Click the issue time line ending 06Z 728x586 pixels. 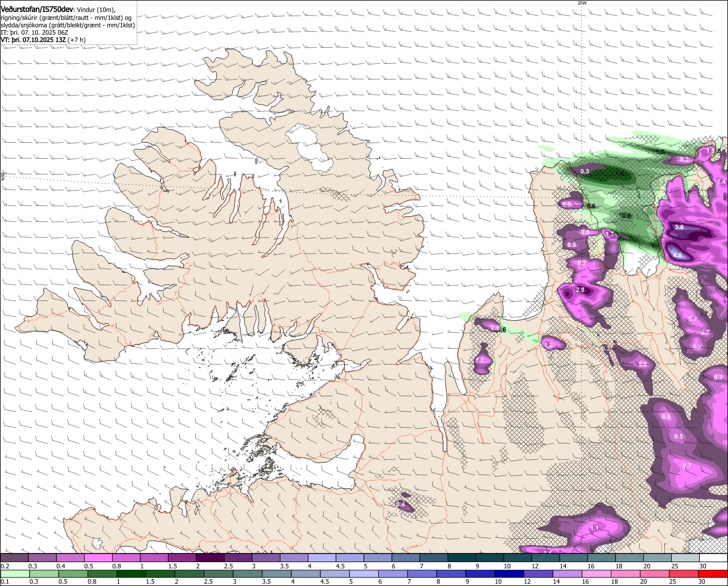35,32
